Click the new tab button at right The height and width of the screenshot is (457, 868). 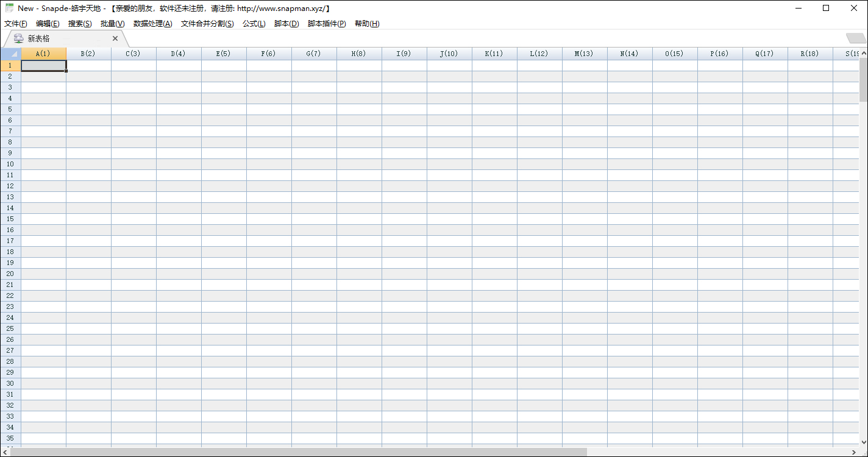click(856, 38)
